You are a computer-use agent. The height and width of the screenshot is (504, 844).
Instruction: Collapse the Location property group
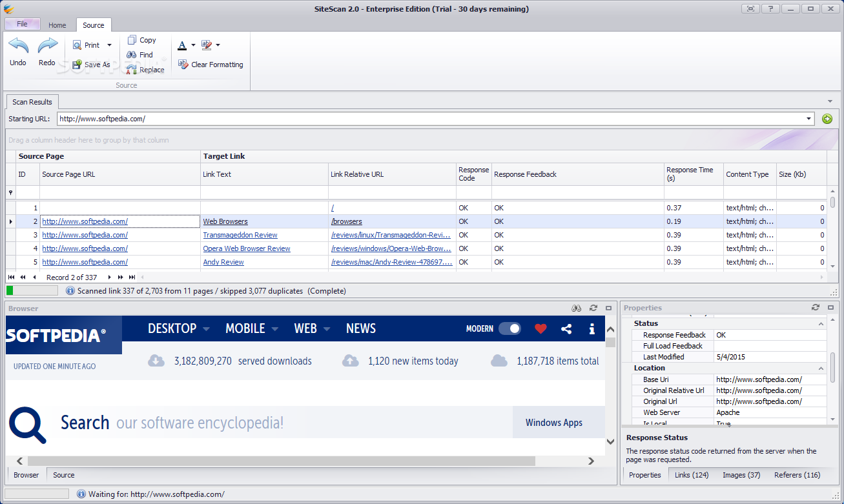pos(821,368)
